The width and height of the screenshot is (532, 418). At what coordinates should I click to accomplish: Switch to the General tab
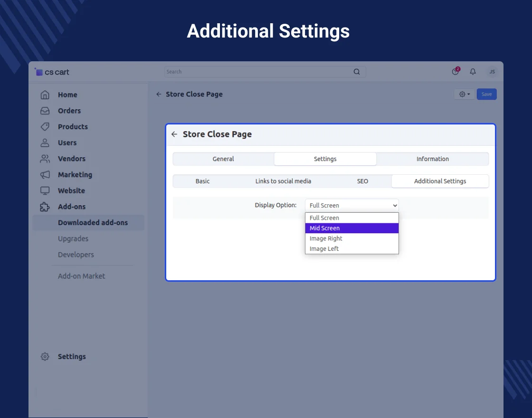click(223, 159)
